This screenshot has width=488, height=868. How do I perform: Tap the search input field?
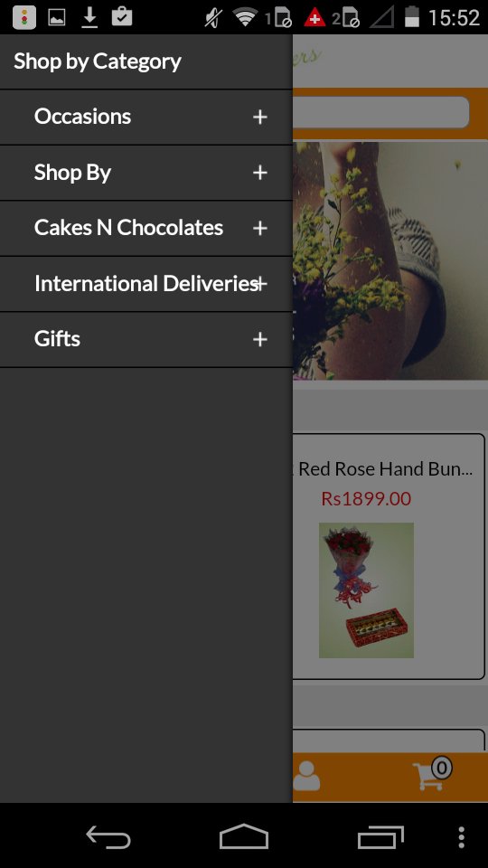tap(380, 112)
